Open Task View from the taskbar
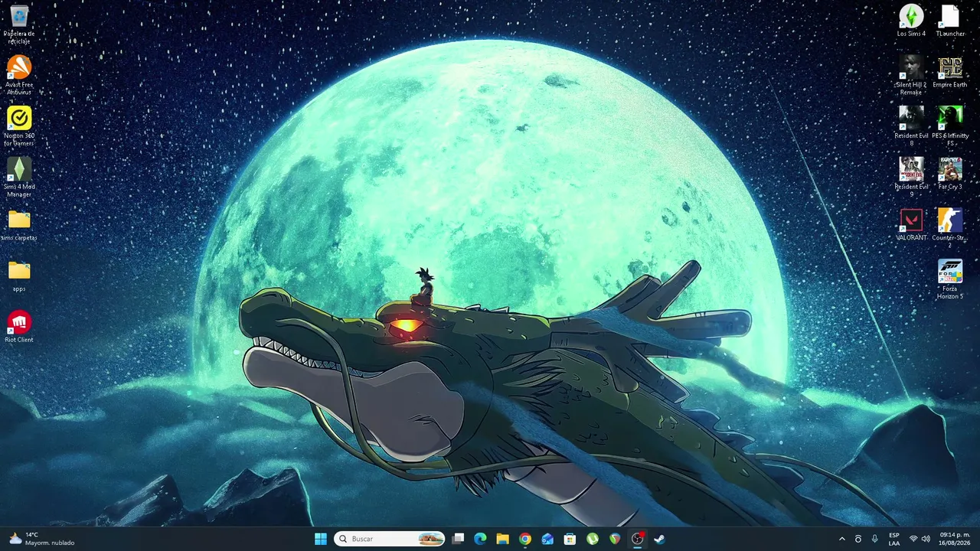The height and width of the screenshot is (551, 980). (458, 539)
